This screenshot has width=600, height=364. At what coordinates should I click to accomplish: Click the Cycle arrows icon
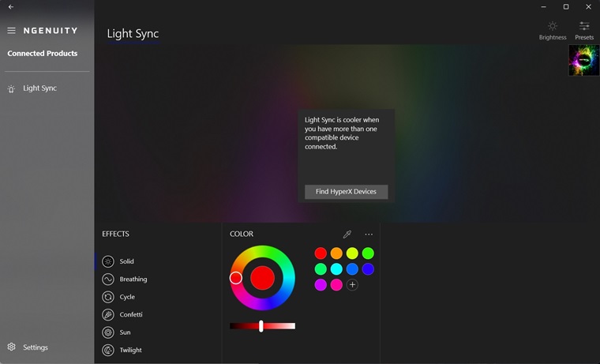point(108,297)
